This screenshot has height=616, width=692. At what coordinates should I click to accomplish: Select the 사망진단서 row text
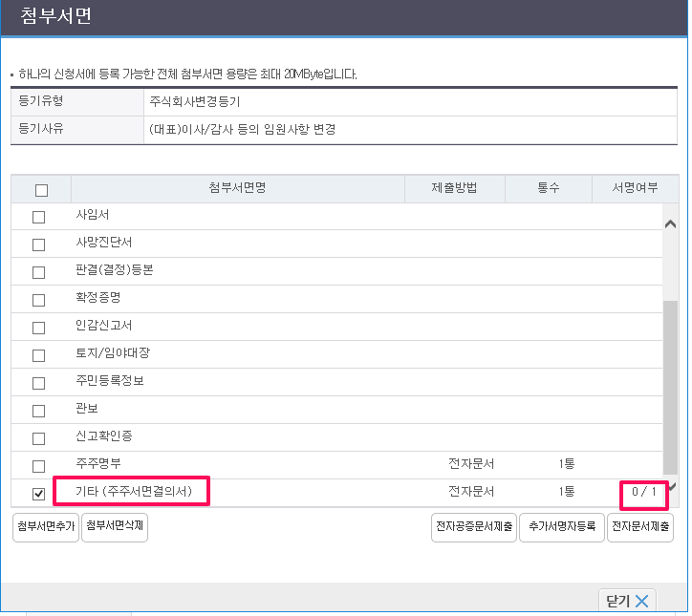click(104, 242)
